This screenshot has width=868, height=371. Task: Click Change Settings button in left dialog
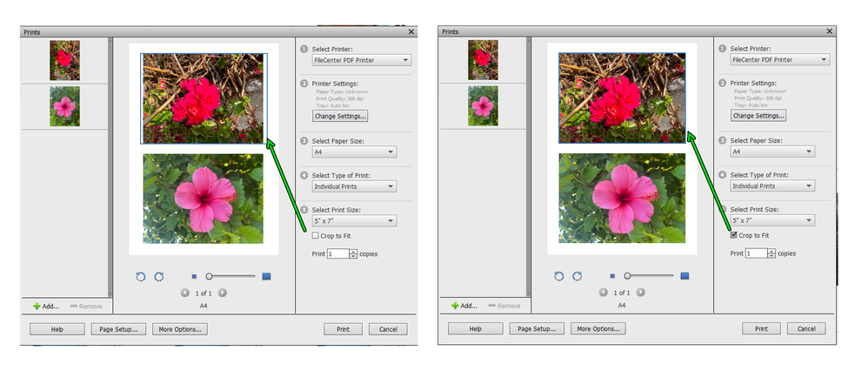pos(340,117)
